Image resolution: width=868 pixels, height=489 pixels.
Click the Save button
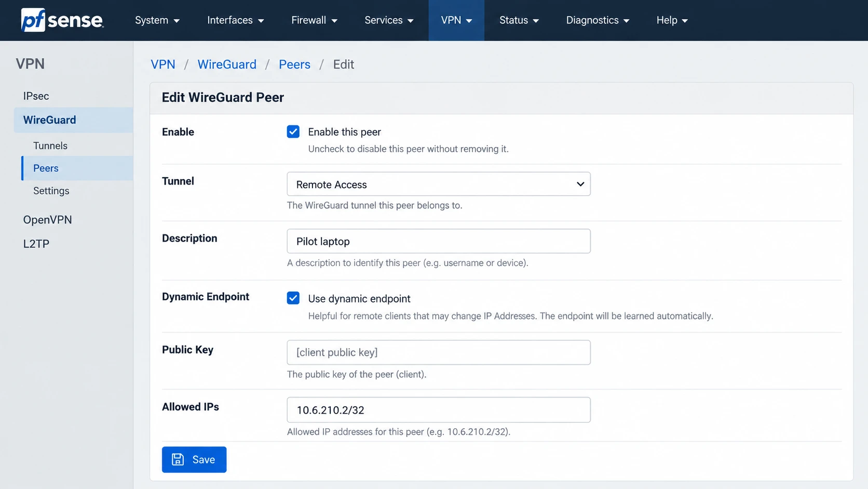click(194, 459)
